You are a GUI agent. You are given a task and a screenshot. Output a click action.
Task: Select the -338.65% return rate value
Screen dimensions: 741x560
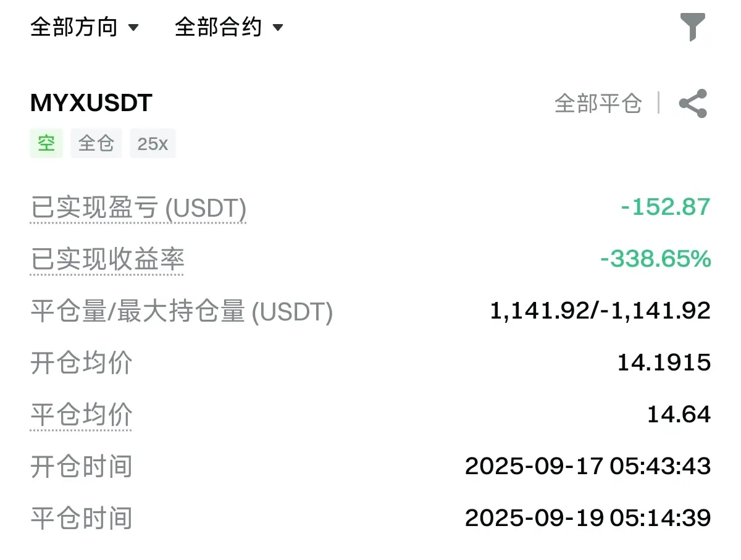tap(655, 259)
